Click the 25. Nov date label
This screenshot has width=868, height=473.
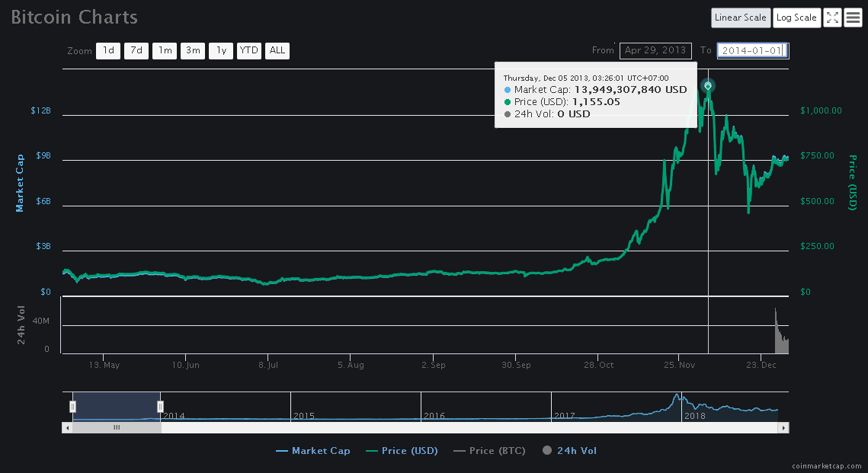(x=679, y=365)
